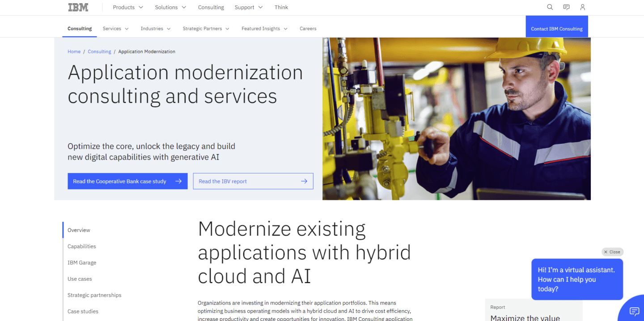Go to Home breadcrumb
The height and width of the screenshot is (321, 644).
point(74,51)
